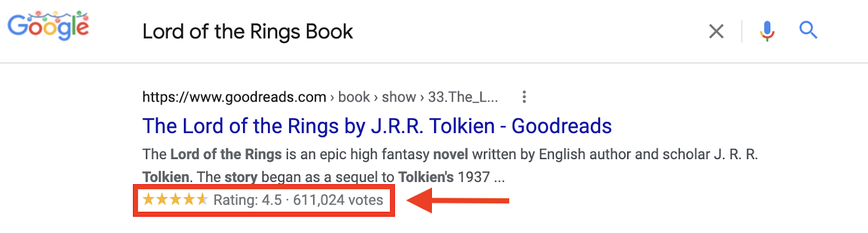Click the half star ending the rating
Viewport: 868px width, 233px height.
202,200
